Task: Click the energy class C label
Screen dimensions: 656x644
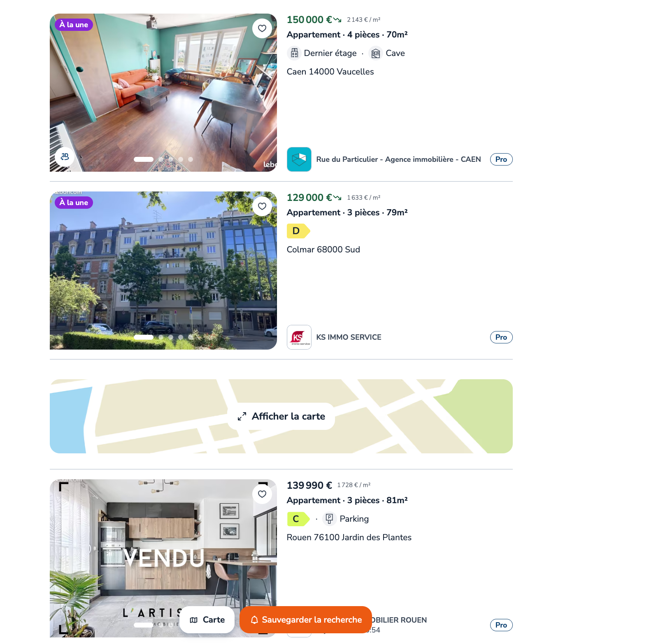Action: coord(298,519)
